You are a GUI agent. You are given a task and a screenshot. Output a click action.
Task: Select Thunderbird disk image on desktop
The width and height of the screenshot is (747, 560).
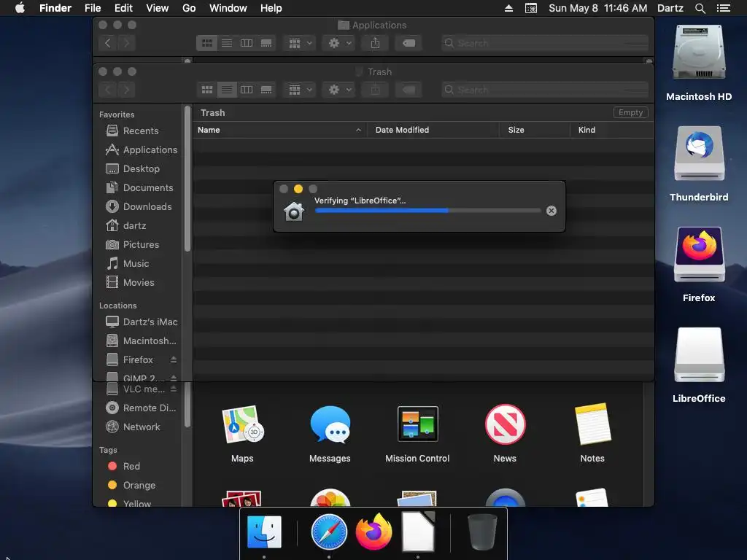click(699, 153)
